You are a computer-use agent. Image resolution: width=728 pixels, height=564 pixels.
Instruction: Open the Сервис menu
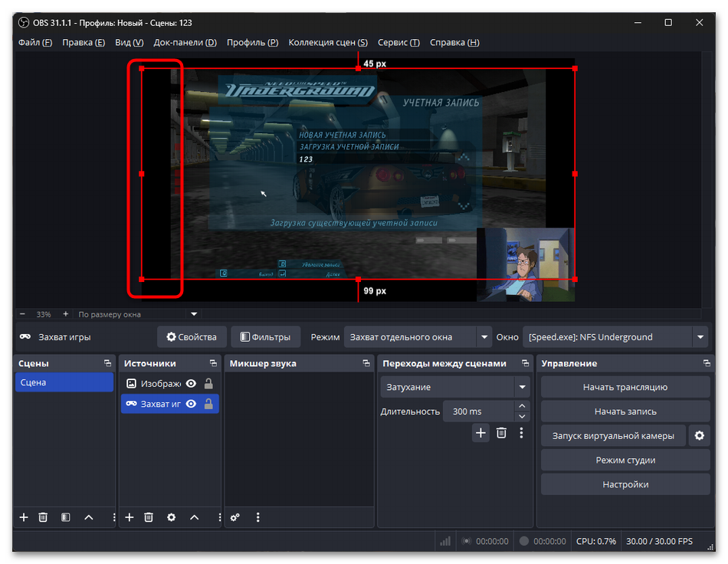398,42
